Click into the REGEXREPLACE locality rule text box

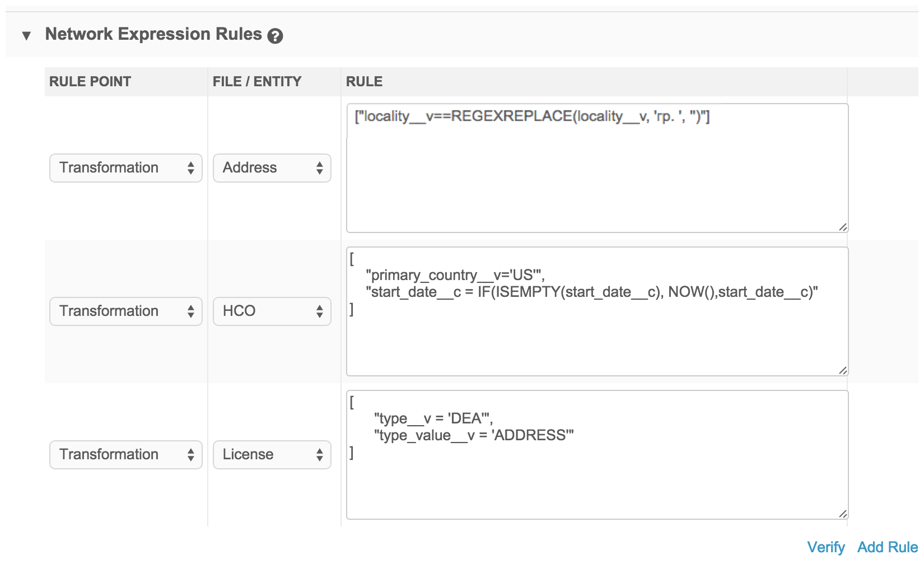point(596,168)
